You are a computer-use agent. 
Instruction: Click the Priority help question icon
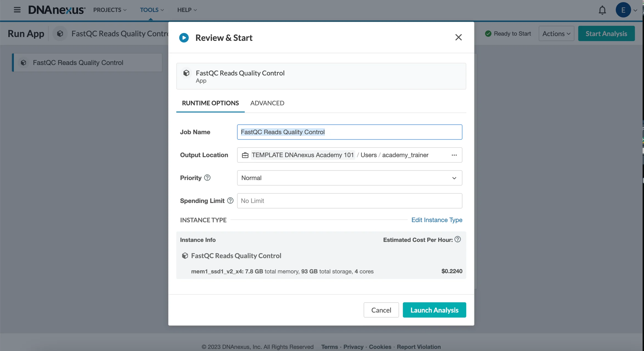207,178
